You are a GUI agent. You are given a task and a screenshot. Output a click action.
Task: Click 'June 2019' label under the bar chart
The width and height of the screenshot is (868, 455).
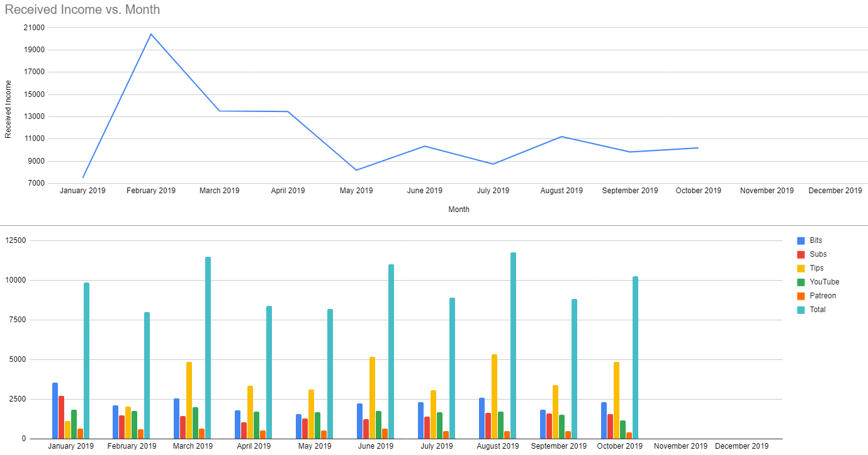(x=376, y=446)
